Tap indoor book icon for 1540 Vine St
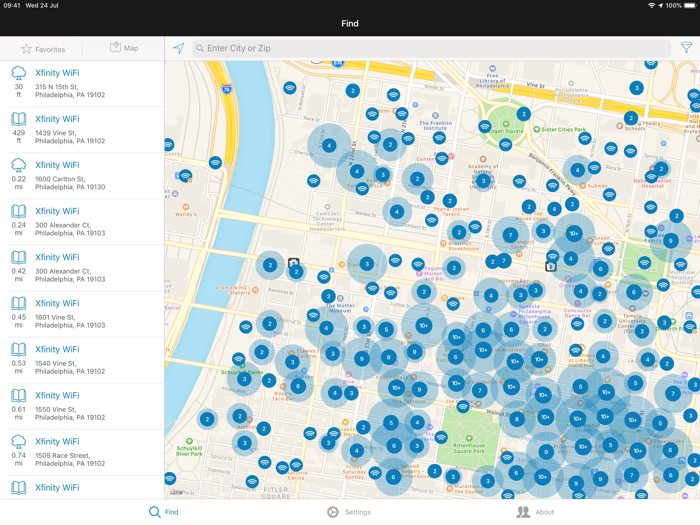 click(x=18, y=349)
